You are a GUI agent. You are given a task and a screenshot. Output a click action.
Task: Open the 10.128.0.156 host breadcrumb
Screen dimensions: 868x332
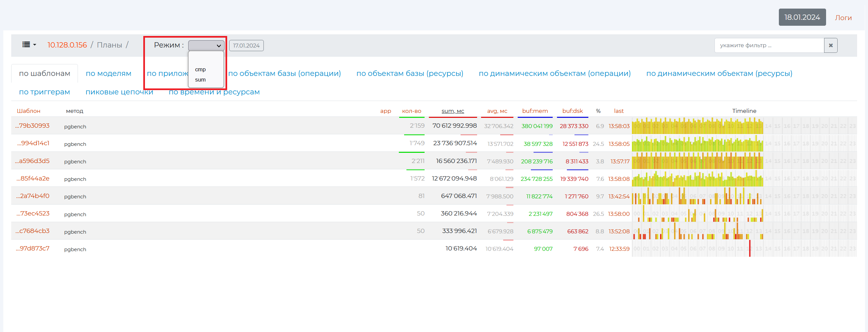point(67,45)
